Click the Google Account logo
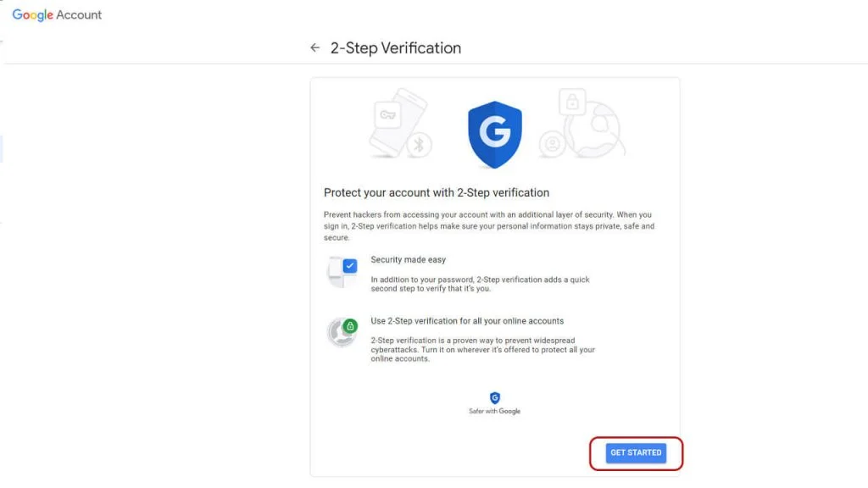Screen dimensions: 868x488 click(x=57, y=15)
